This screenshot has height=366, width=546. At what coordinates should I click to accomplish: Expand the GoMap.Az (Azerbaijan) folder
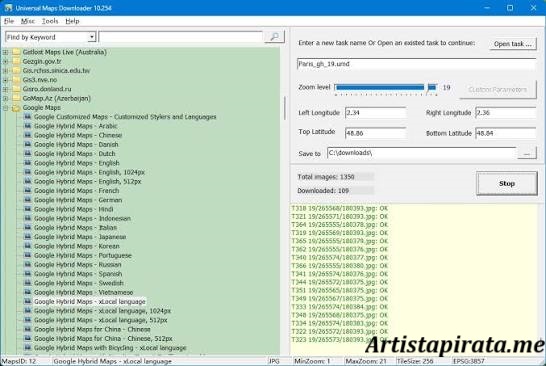[x=5, y=99]
